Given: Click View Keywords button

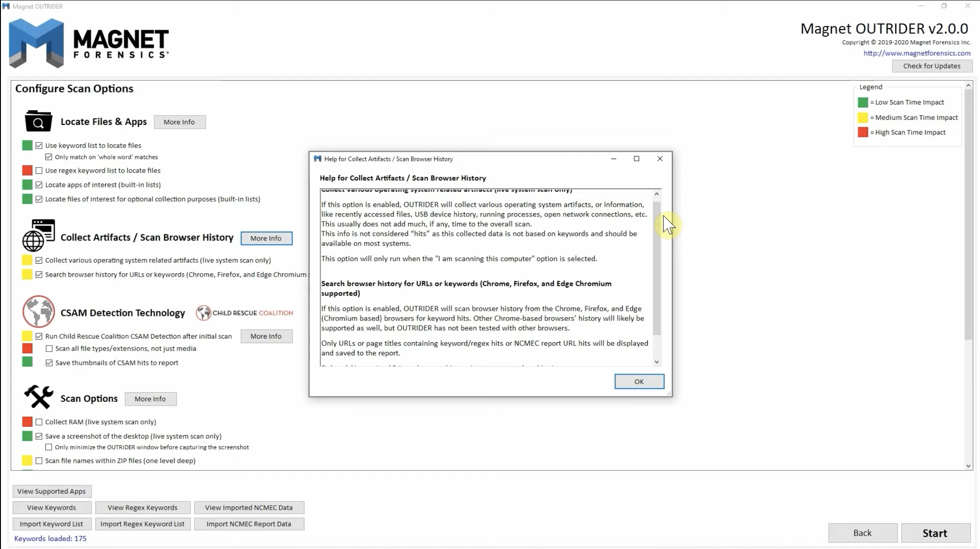Looking at the screenshot, I should coord(52,507).
